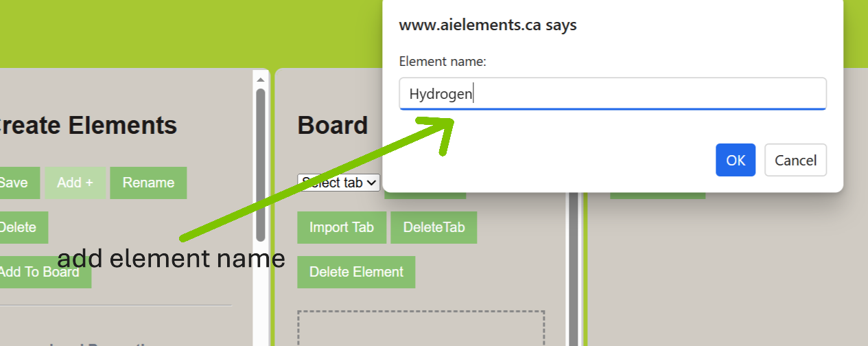Click the Create Elements panel scrollbar thumb
The image size is (868, 346).
click(x=261, y=165)
